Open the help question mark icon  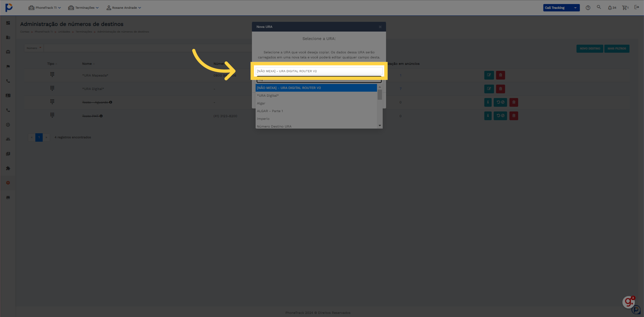(x=588, y=8)
